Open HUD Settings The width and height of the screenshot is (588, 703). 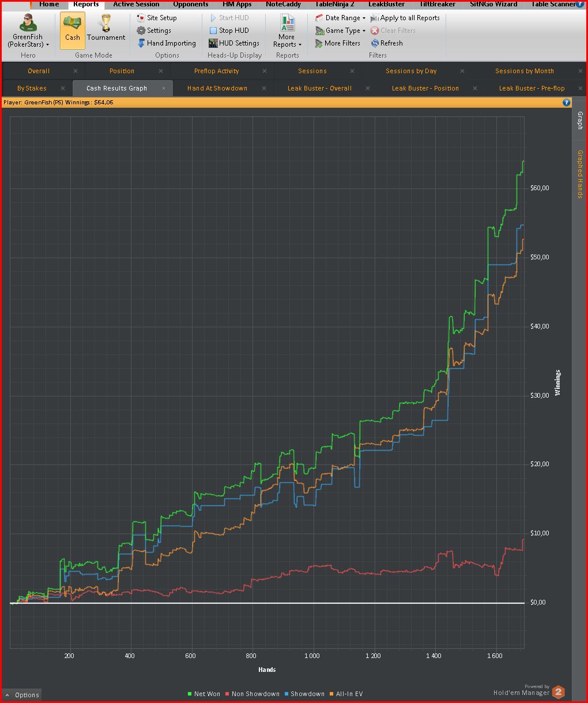(x=234, y=43)
